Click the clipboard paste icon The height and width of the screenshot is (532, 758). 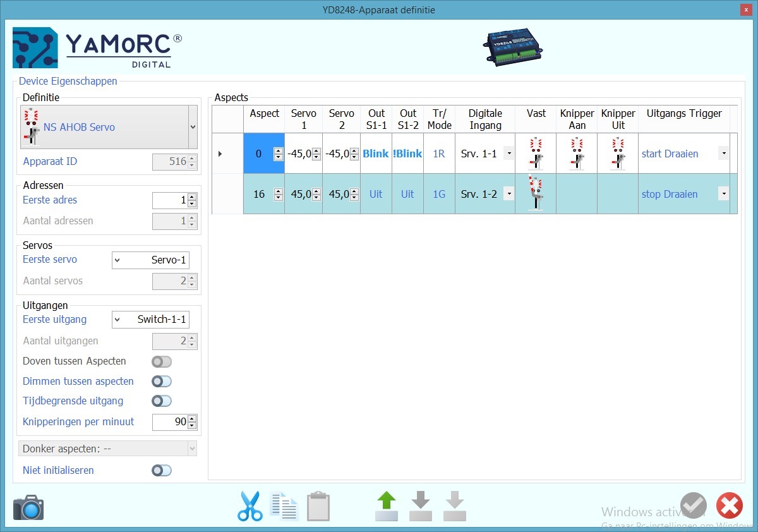pos(318,507)
